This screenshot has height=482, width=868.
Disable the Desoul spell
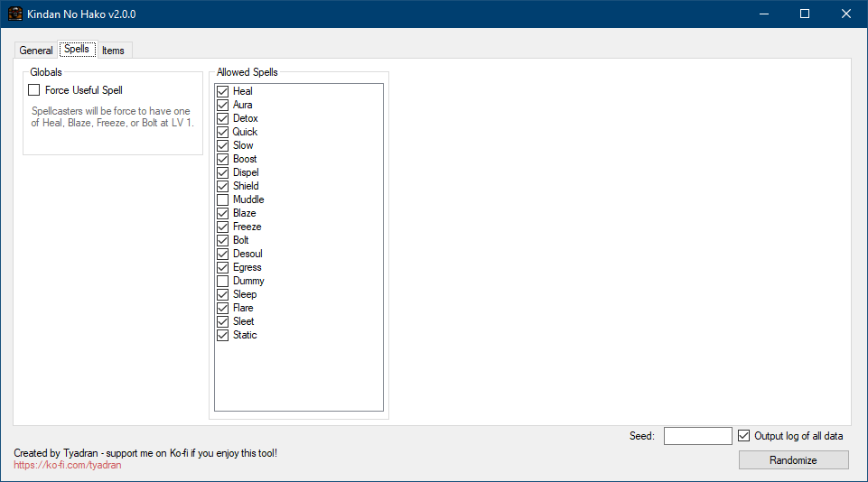223,254
